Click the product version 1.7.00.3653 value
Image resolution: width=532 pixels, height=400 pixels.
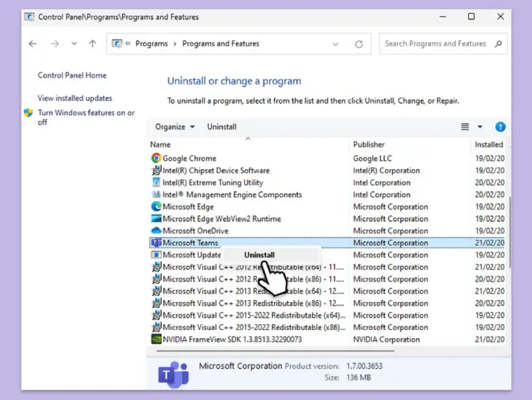coord(364,366)
